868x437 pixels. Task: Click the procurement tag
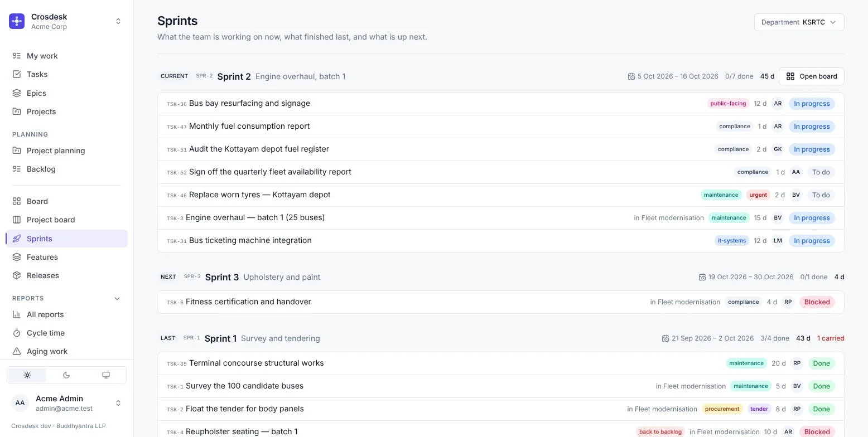click(722, 409)
